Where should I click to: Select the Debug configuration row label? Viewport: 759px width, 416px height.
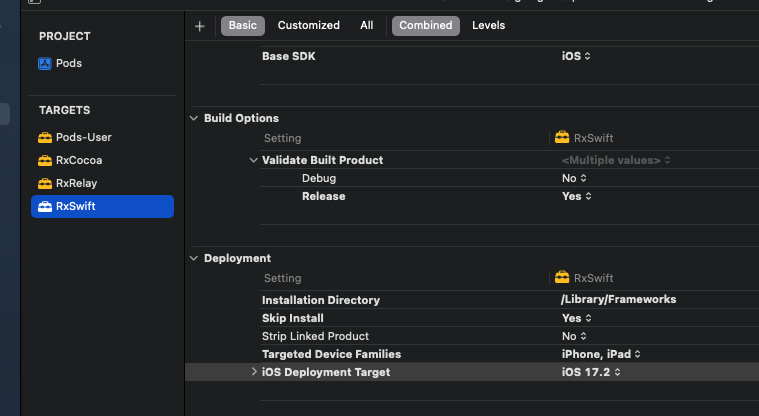(319, 178)
